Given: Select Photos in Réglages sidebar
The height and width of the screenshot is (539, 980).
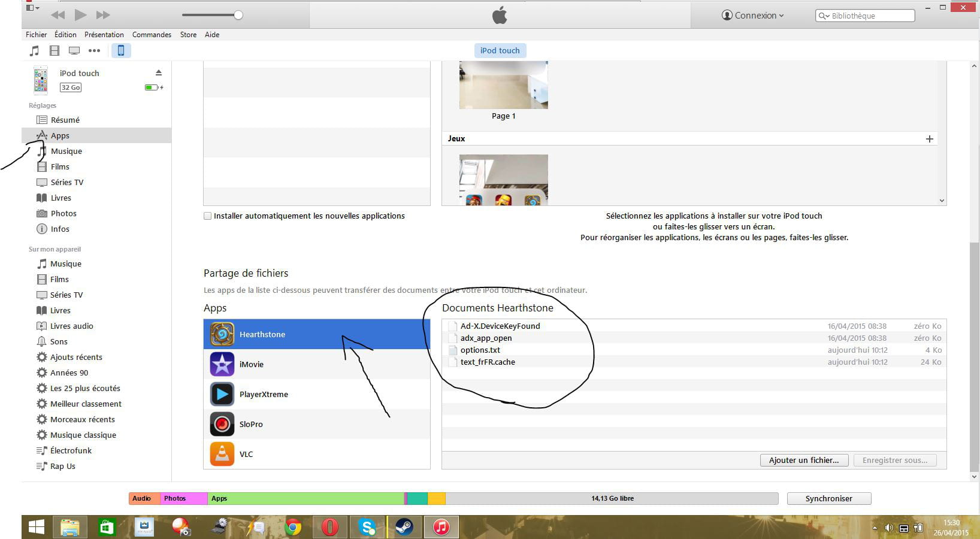Looking at the screenshot, I should (x=63, y=214).
